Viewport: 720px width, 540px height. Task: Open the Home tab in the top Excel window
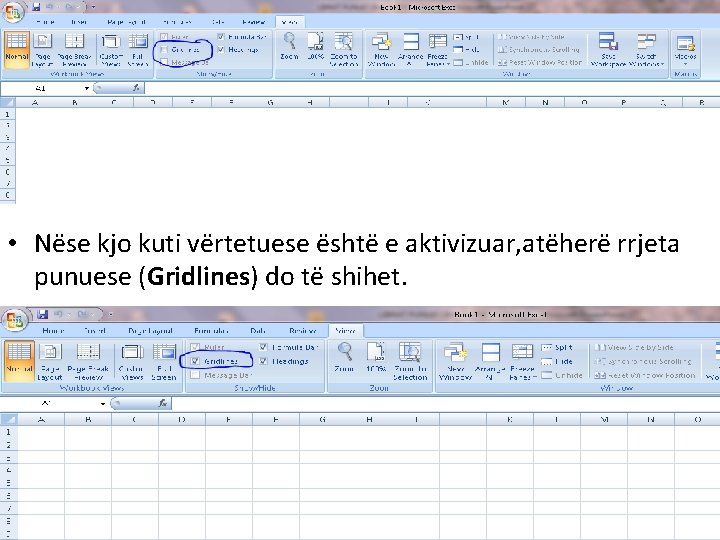click(45, 22)
